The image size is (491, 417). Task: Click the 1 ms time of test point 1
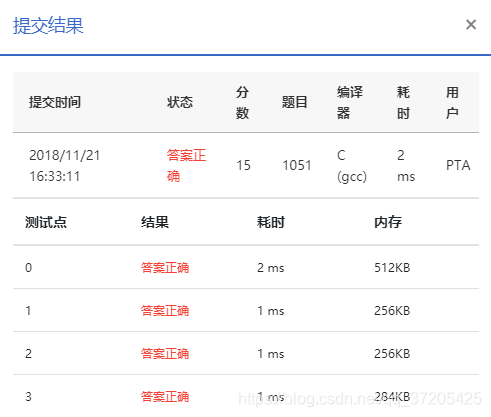(x=271, y=311)
